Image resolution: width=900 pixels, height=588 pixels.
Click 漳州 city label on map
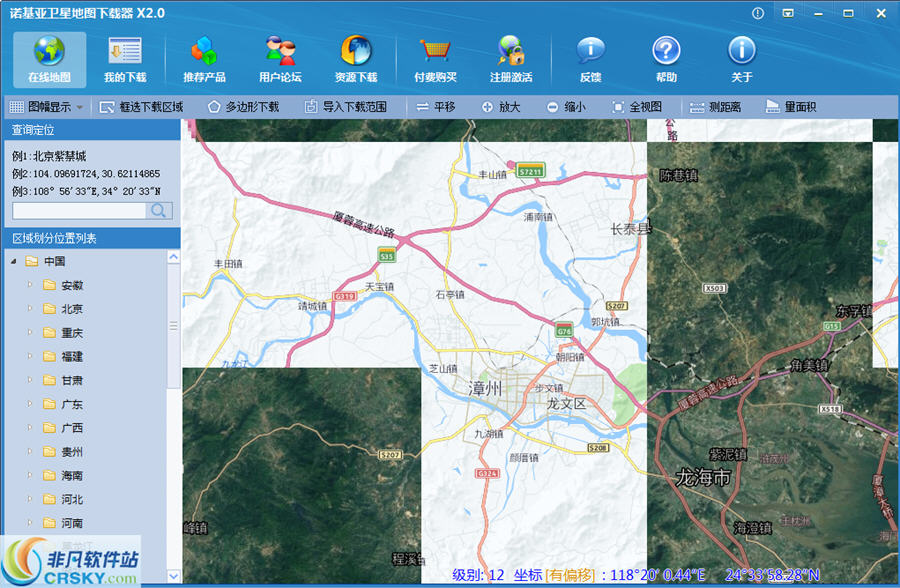pyautogui.click(x=485, y=389)
